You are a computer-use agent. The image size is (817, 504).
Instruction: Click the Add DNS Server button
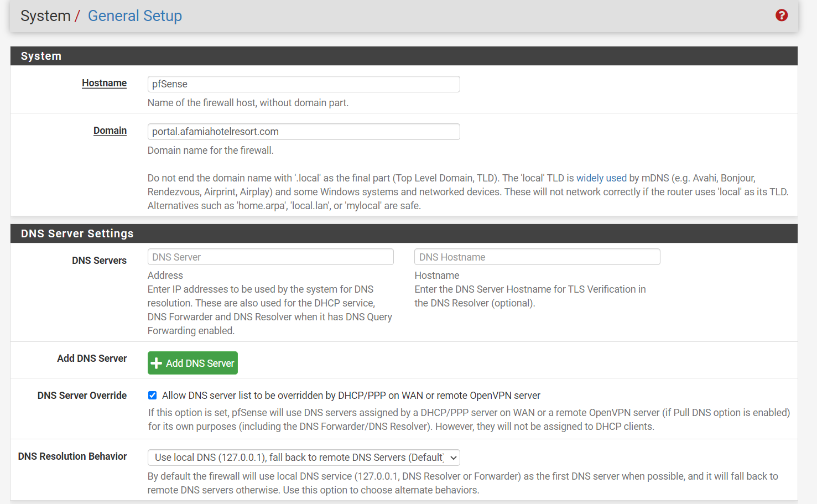pos(192,363)
